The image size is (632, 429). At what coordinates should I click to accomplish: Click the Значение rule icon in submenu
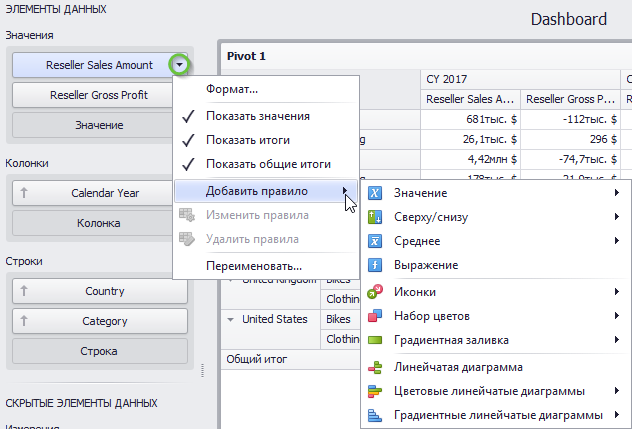tap(374, 193)
